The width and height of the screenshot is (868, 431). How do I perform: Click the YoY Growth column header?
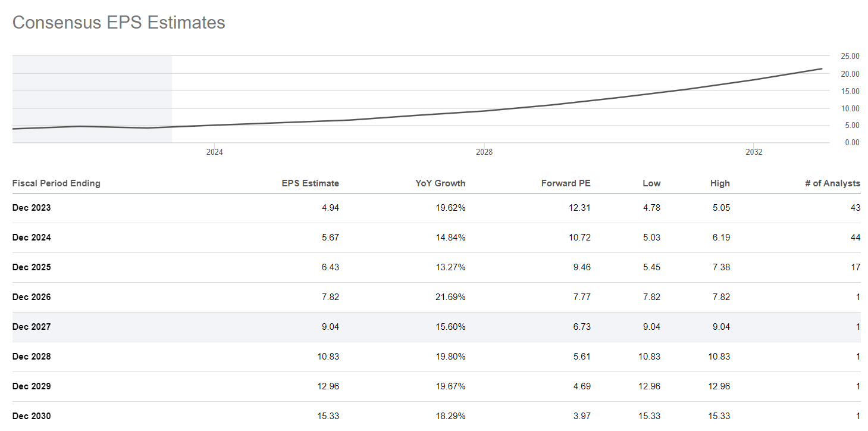pos(440,183)
